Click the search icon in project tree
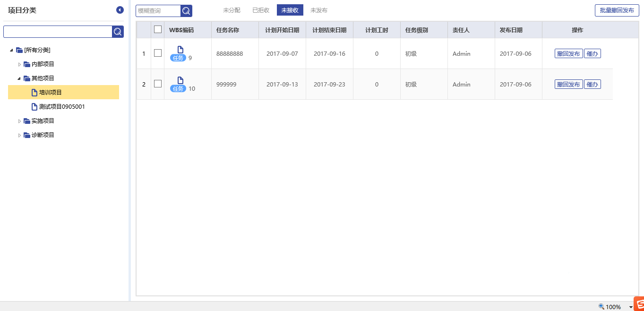Viewport: 644px width, 311px height. tap(118, 32)
